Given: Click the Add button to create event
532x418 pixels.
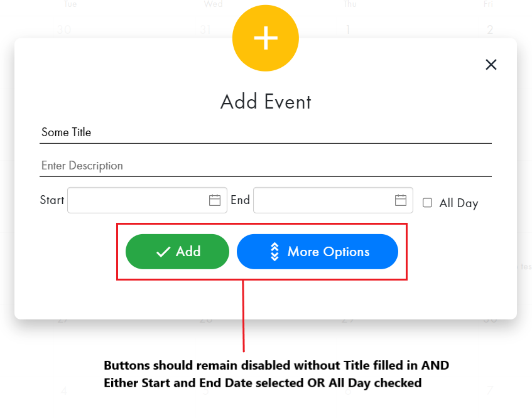Looking at the screenshot, I should (177, 251).
